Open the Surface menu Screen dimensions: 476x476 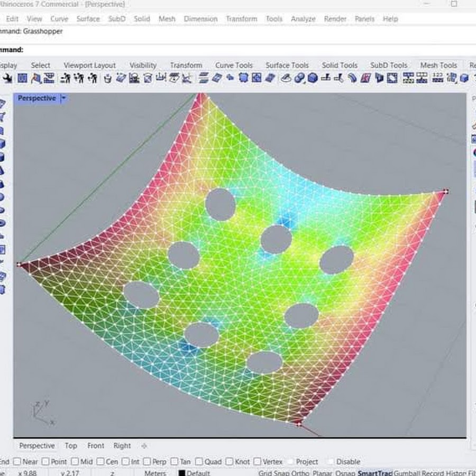[88, 19]
